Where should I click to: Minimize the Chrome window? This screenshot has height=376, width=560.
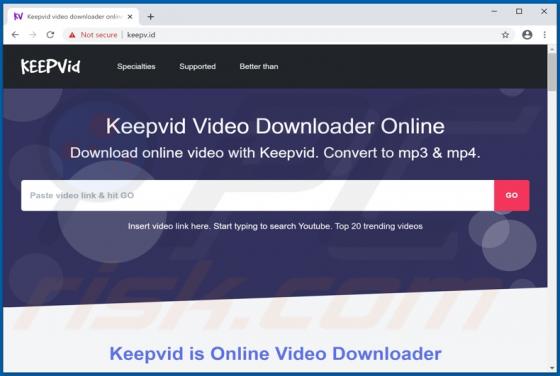494,11
